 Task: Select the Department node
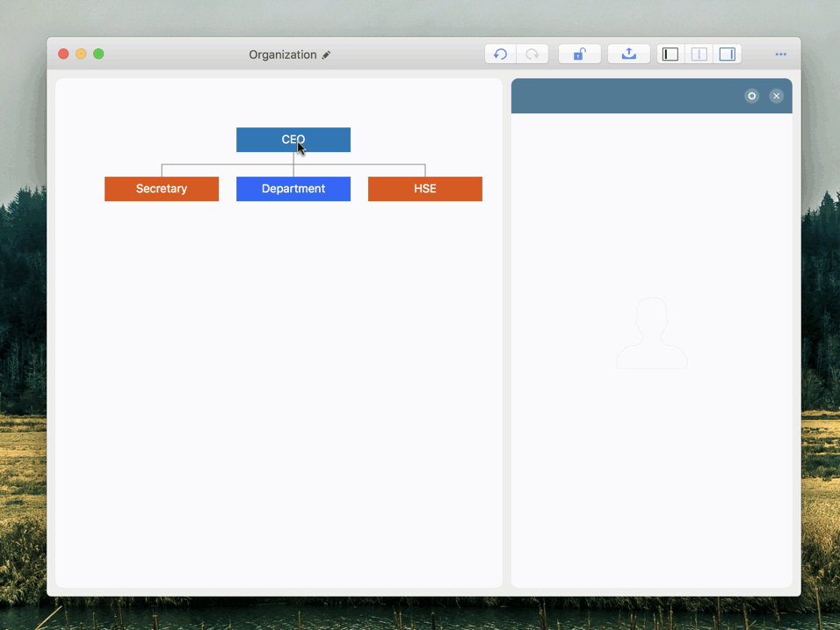coord(293,189)
